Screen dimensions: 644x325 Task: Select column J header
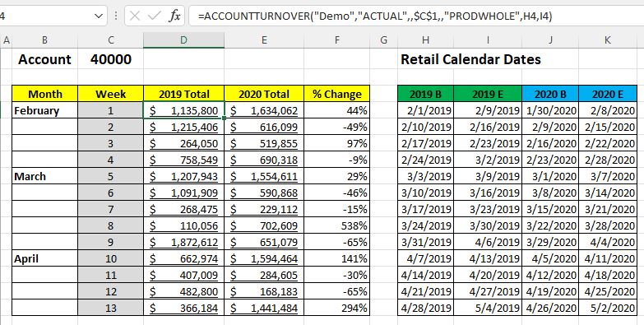point(550,39)
